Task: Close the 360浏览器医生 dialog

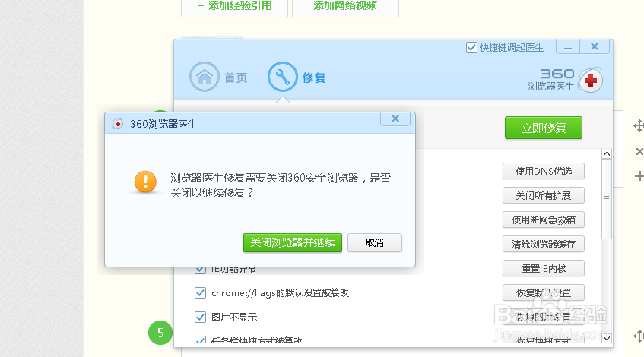Action: pos(395,118)
